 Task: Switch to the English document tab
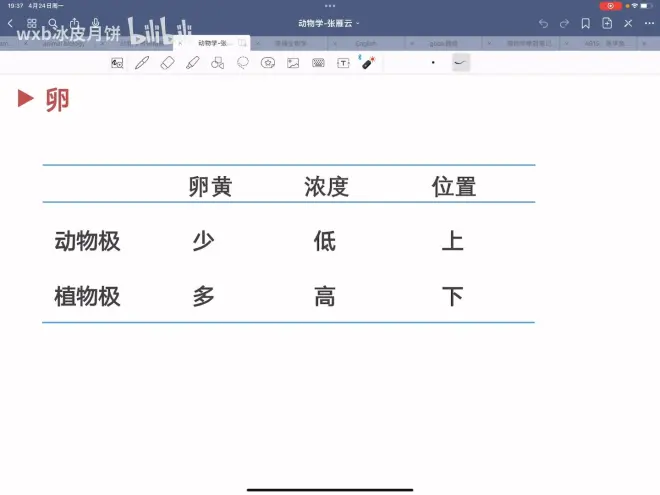click(365, 44)
